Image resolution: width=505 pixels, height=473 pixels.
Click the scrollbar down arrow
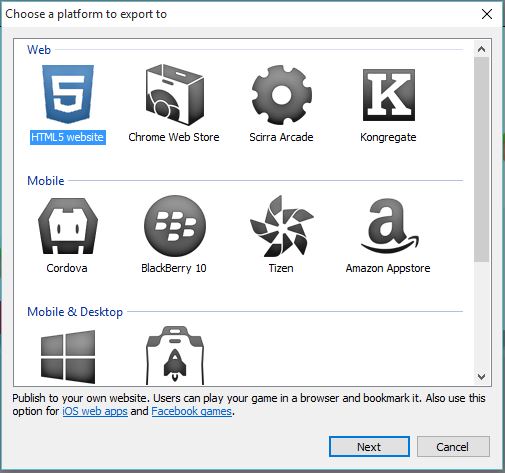coord(481,377)
